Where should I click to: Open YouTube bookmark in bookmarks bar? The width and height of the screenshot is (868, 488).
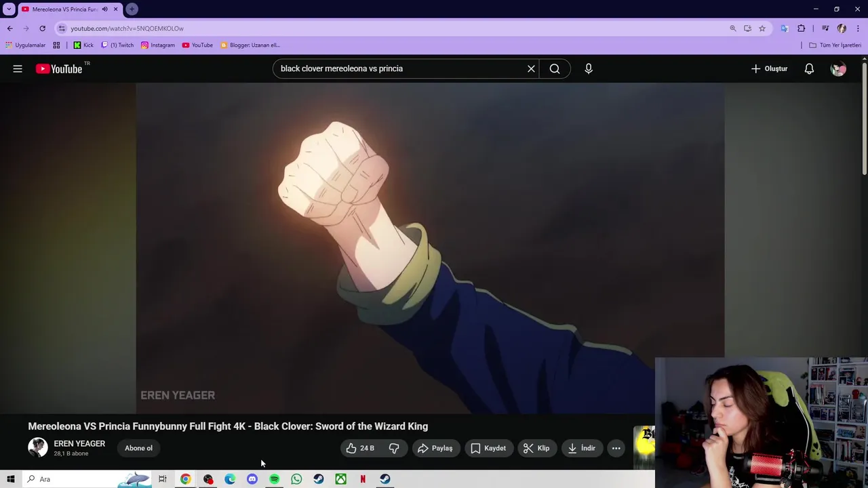click(x=197, y=45)
